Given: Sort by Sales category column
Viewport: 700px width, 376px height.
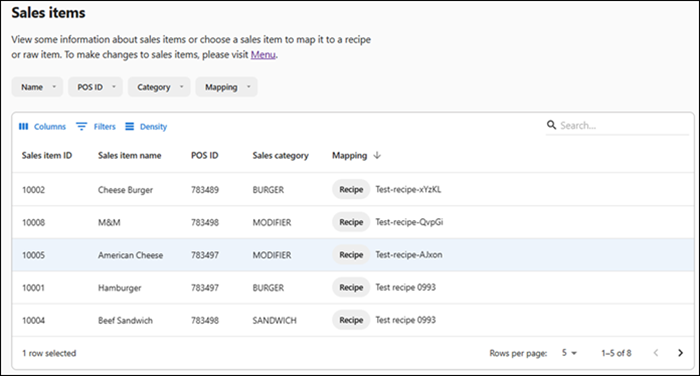Looking at the screenshot, I should tap(280, 155).
